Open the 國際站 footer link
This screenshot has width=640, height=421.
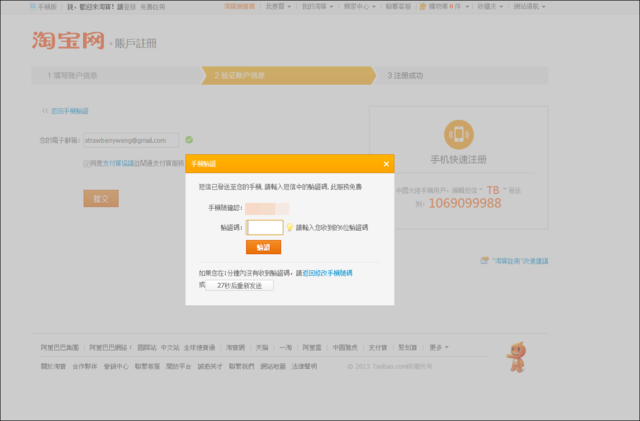tap(147, 347)
